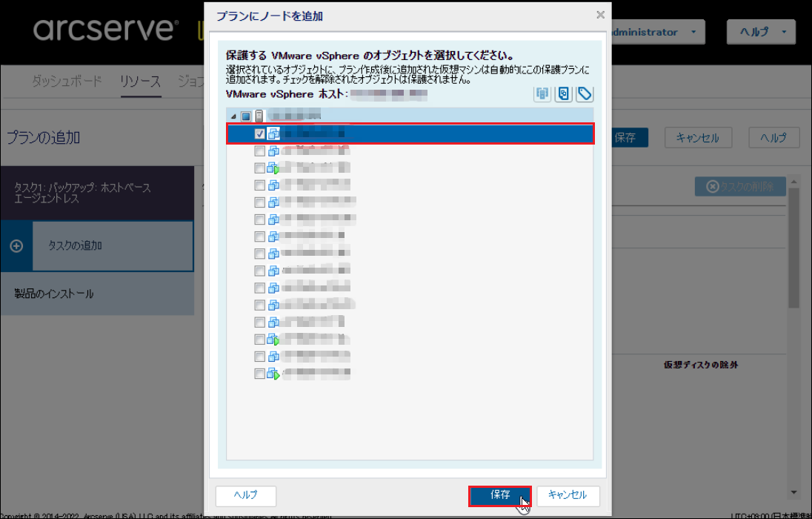Click the heading 保護する VMware vSphere のオブジェクトを選択してください
This screenshot has height=519, width=812.
370,56
